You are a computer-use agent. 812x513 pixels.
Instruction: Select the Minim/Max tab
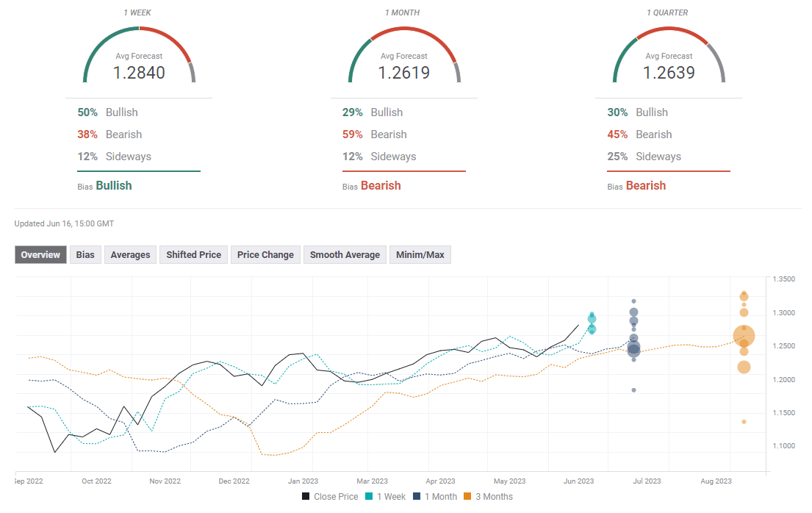click(420, 255)
